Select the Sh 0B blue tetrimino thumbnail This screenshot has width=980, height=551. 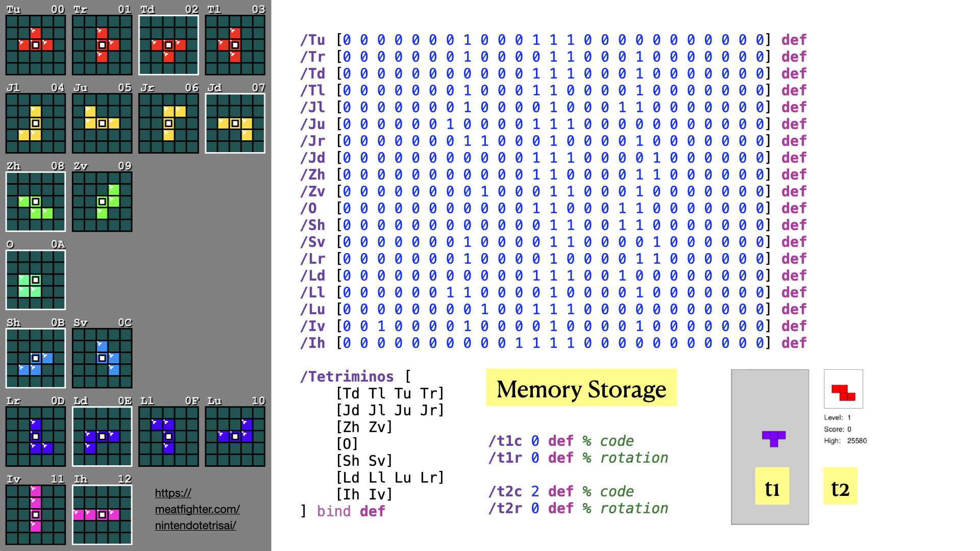point(36,358)
